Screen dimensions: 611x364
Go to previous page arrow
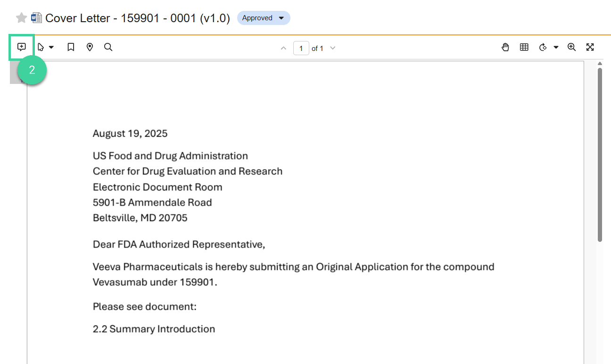(283, 48)
